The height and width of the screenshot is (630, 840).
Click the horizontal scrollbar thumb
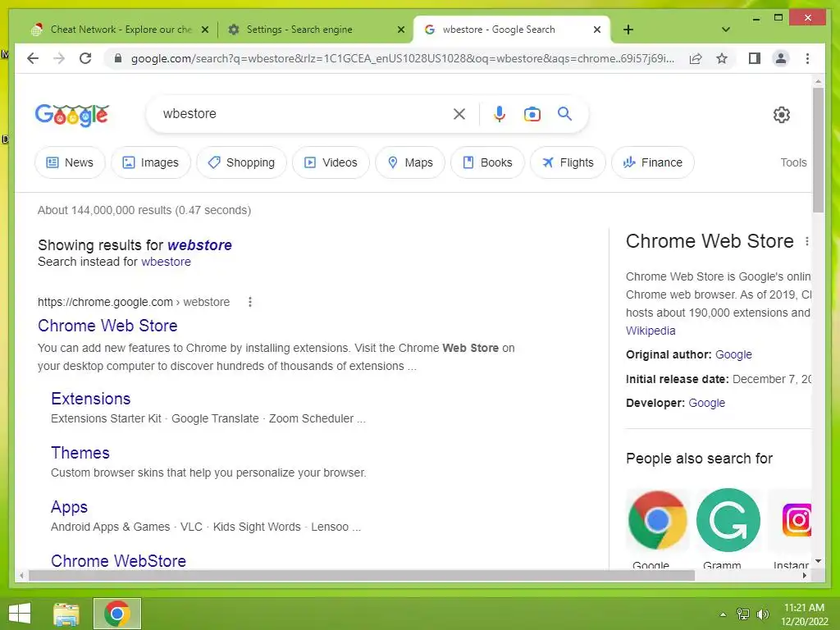pyautogui.click(x=362, y=575)
